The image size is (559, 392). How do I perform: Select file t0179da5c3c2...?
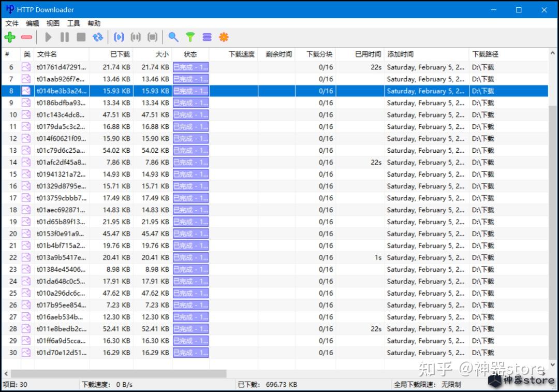pyautogui.click(x=61, y=127)
